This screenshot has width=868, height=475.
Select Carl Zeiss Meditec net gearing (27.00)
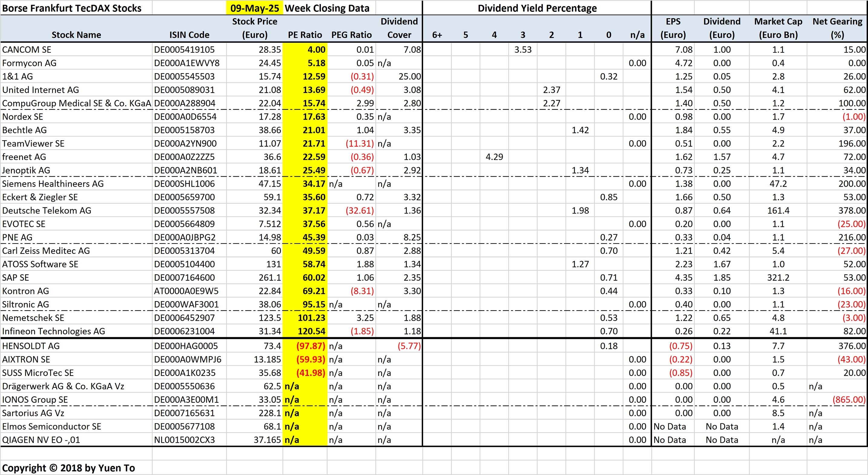click(837, 251)
